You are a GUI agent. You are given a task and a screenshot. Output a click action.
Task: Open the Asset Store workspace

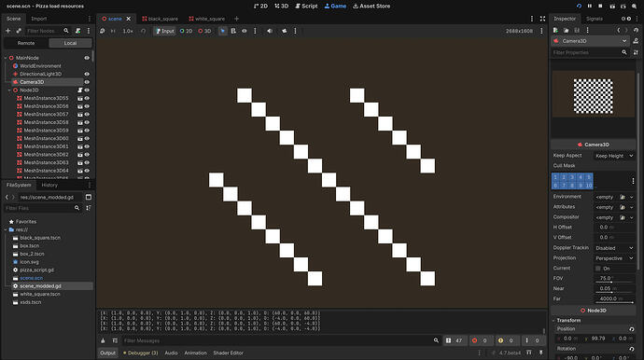[x=371, y=7]
